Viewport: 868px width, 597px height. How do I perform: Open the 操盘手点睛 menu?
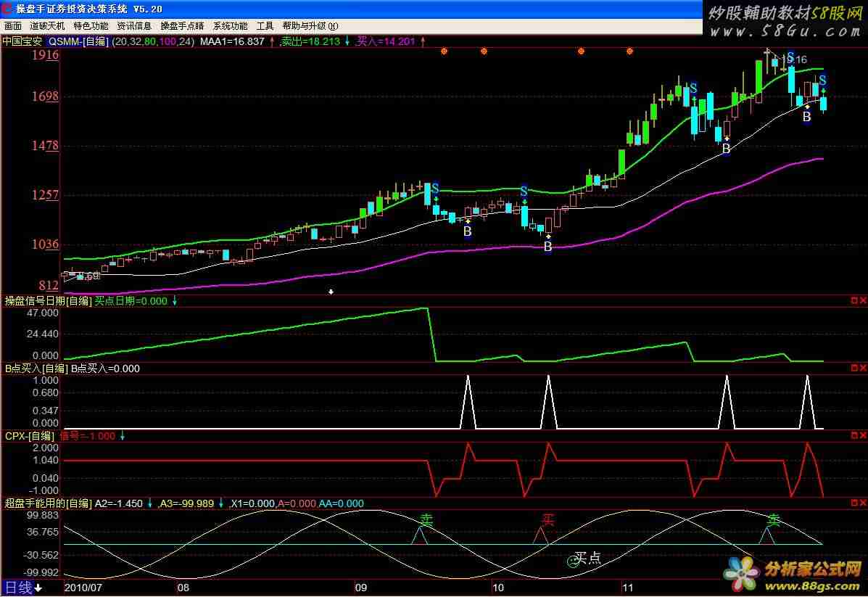(182, 26)
